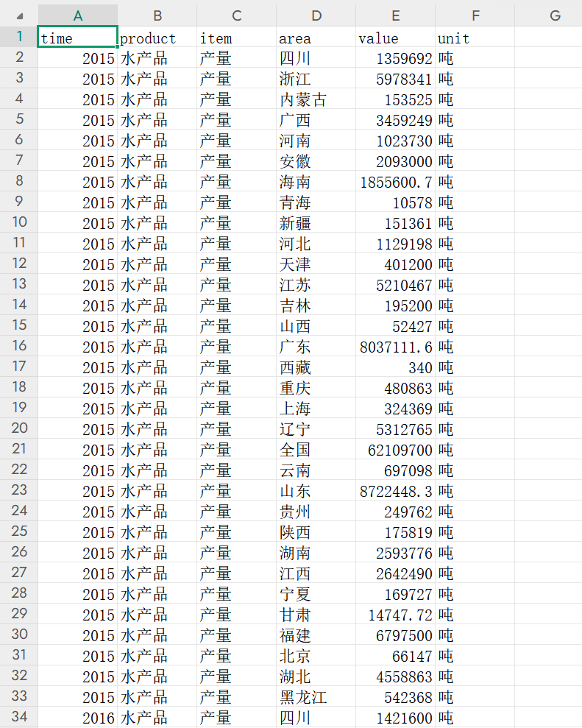
Task: Select the cell containing 新疆
Action: [316, 222]
